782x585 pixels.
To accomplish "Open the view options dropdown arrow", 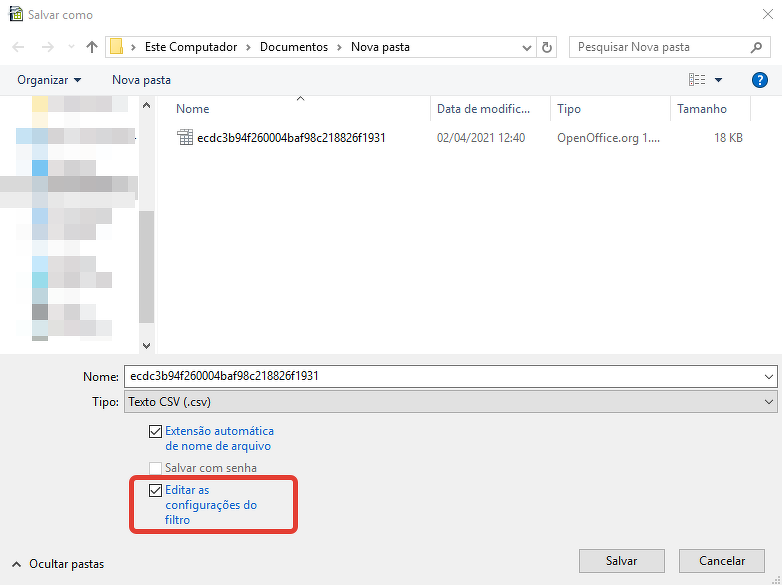I will [x=719, y=80].
